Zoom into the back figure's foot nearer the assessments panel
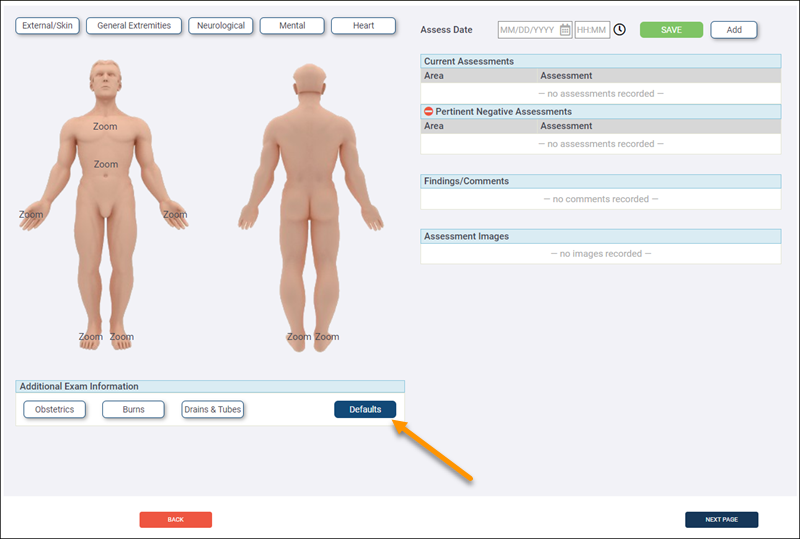Screen dimensions: 800x539 point(327,336)
